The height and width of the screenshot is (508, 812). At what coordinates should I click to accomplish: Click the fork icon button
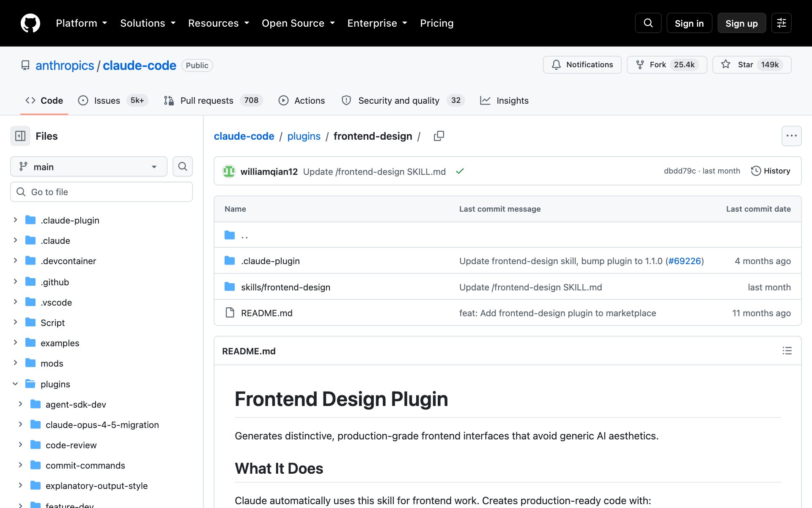pyautogui.click(x=640, y=64)
